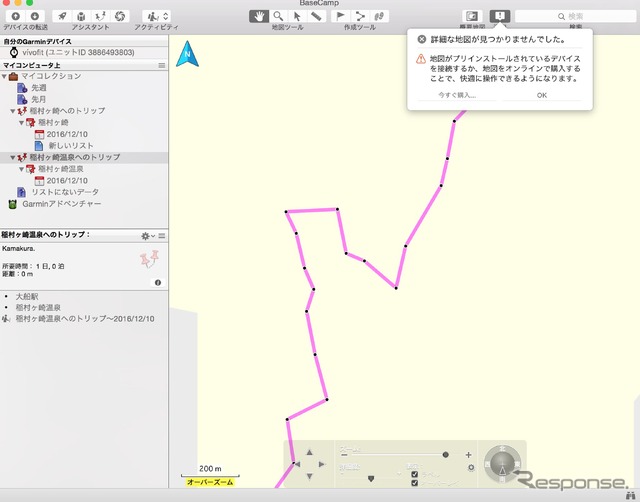Select the hand pan map tool

pyautogui.click(x=259, y=16)
